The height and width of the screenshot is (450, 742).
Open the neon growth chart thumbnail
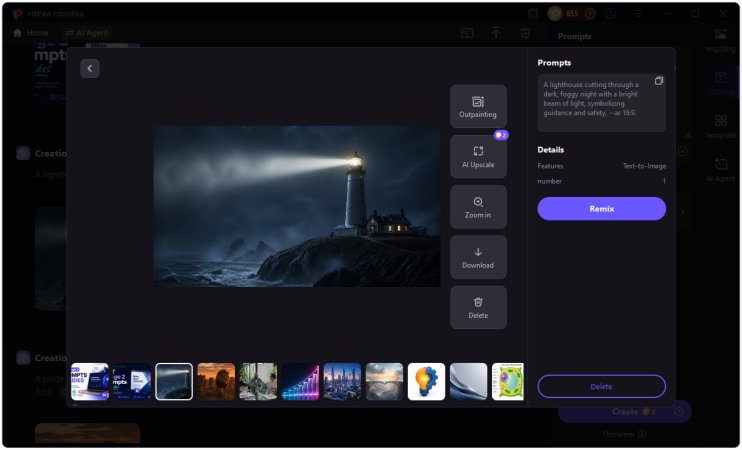(x=300, y=382)
